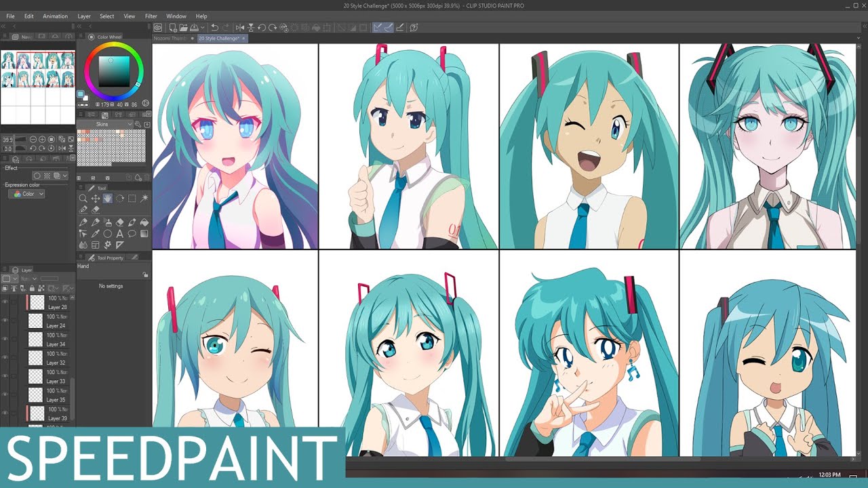Open the Clip Studio spiral launcher icon
Screen dimensions: 868x488
click(157, 28)
